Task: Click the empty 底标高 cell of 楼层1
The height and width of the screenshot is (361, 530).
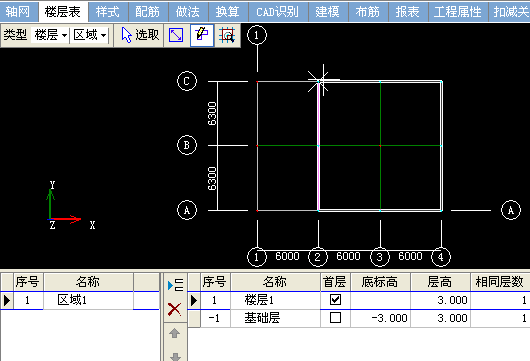Action: coord(380,300)
